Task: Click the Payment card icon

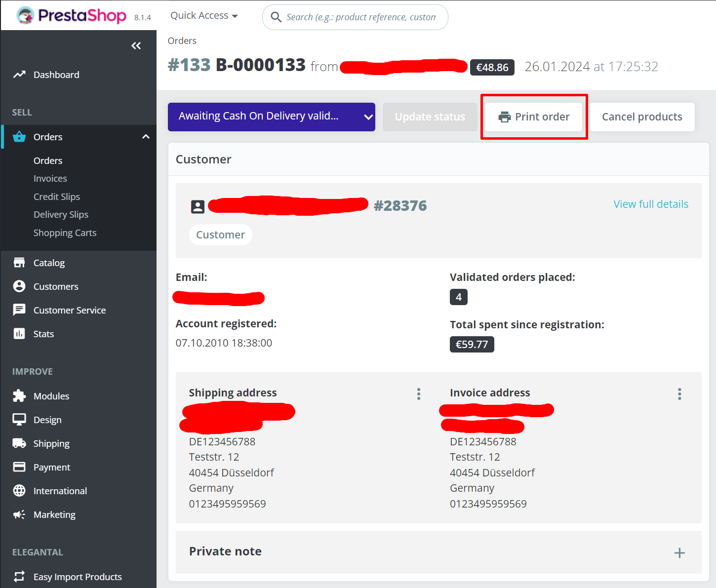Action: point(19,467)
